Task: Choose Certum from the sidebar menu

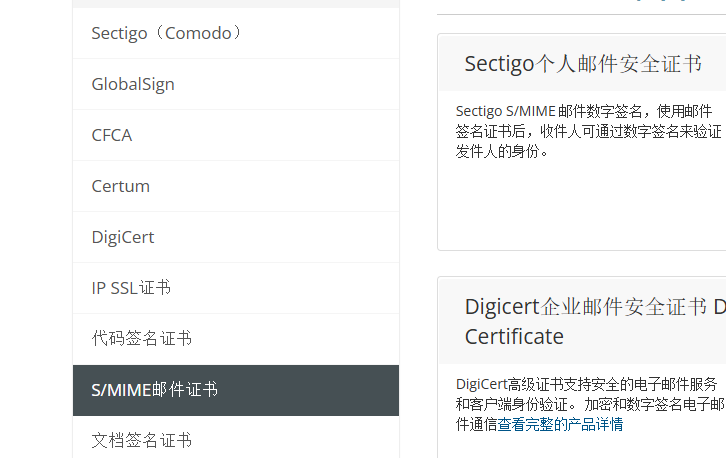Action: pos(236,186)
